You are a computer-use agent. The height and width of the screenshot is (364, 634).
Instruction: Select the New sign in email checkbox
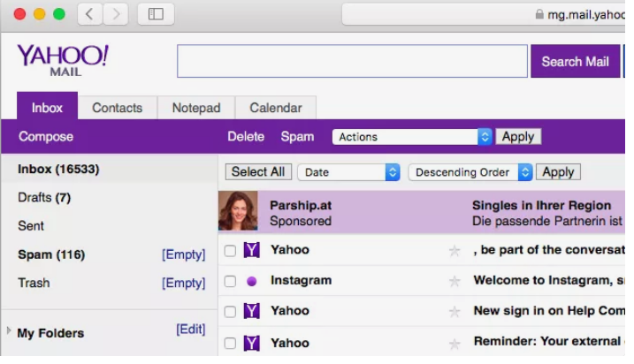(x=230, y=312)
